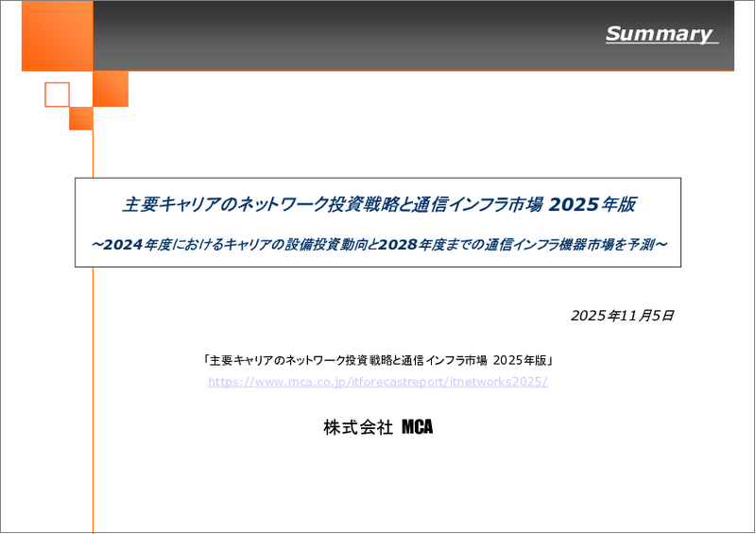
Task: Click 2028年度 in the subtitle line
Action: coord(418,244)
